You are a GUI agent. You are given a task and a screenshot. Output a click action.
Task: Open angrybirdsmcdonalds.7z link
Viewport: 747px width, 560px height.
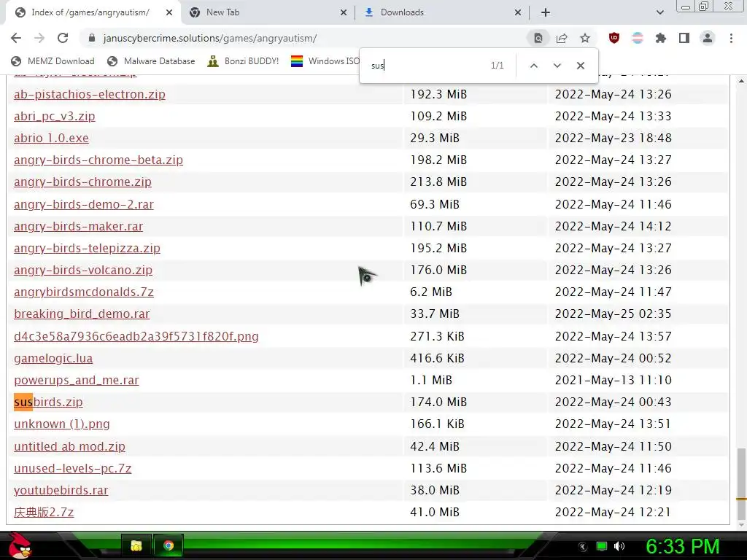83,292
